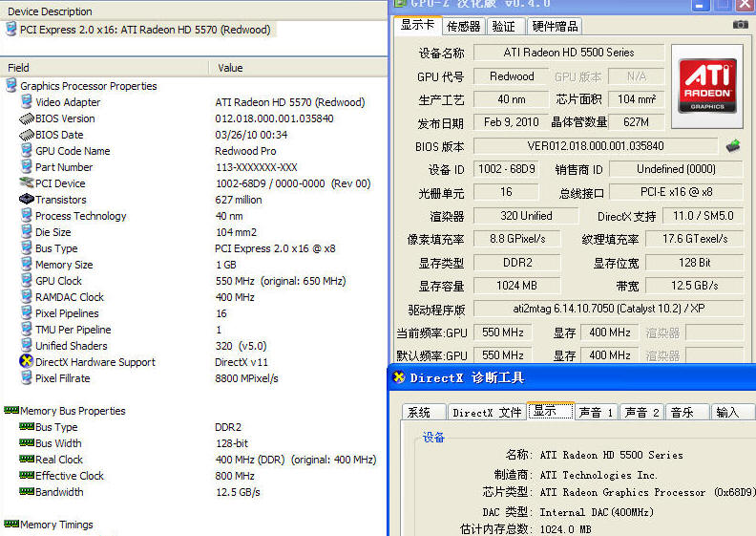Screen dimensions: 756x536
Task: Select the Bandwidth row in Memory Bus Properties
Action: (194, 492)
